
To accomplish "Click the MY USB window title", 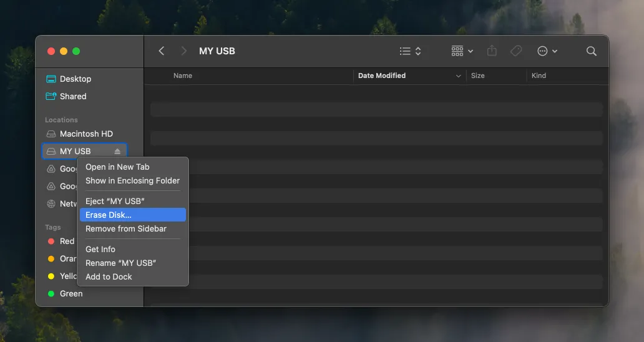I will pos(217,51).
